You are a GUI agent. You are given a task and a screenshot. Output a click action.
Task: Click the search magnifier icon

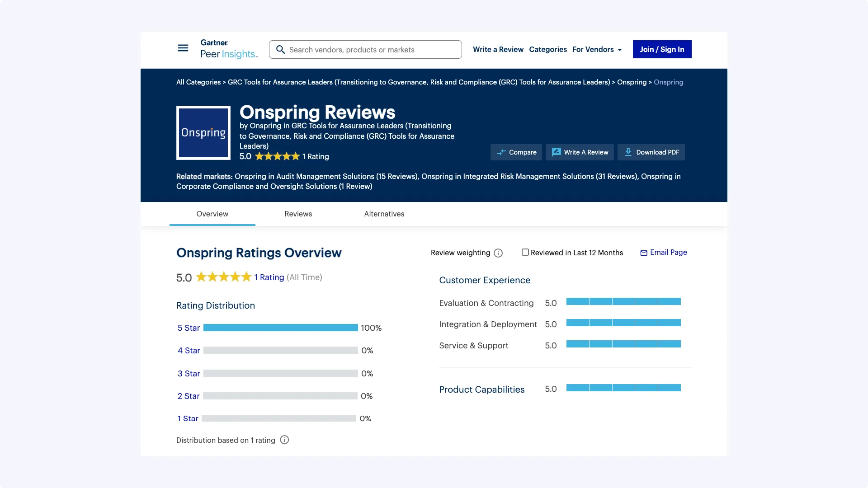pyautogui.click(x=280, y=50)
